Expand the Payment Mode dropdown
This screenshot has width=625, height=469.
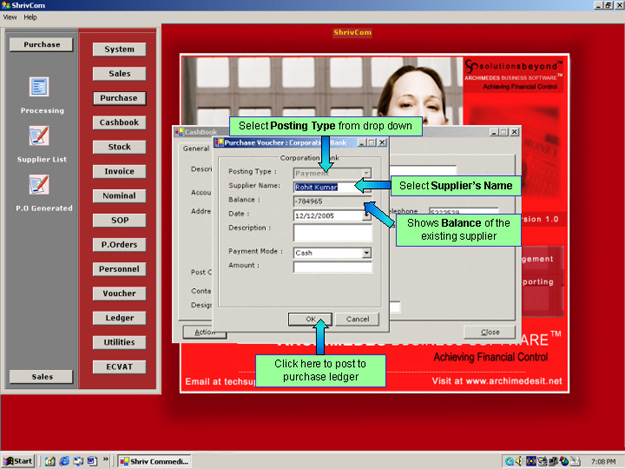(367, 253)
